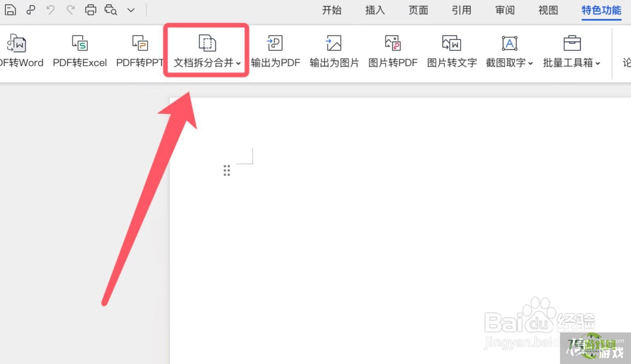Switch to the 页面 tab
Screen dimensions: 631x364
418,10
